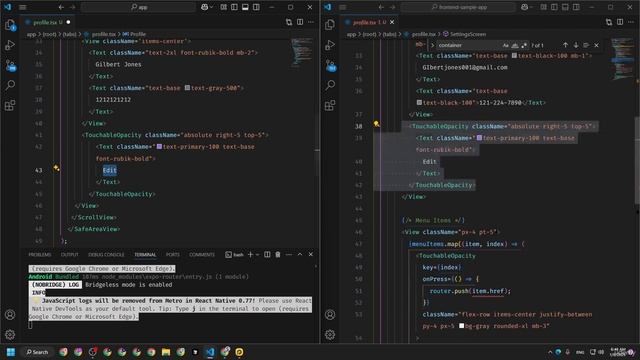640x360 pixels.
Task: Maximize terminal panel with chevron up
Action: point(300,254)
